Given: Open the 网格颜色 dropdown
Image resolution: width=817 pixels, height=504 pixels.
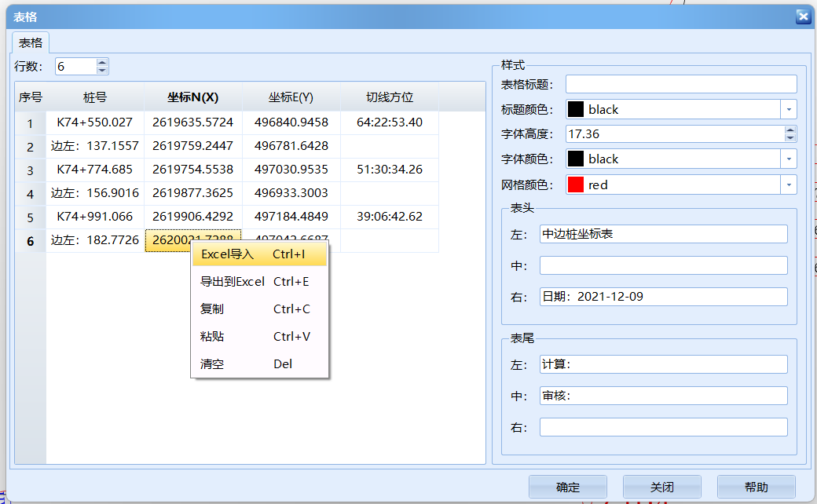Looking at the screenshot, I should click(789, 184).
